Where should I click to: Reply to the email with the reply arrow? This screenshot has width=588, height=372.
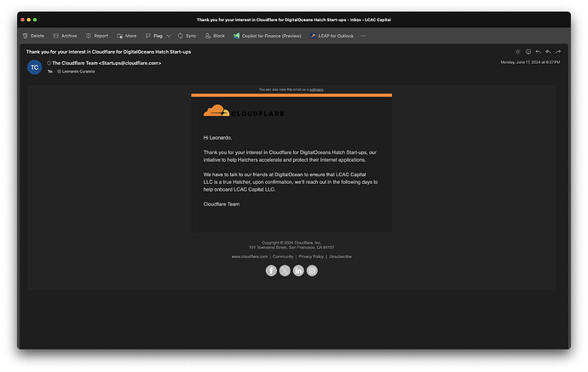click(538, 52)
